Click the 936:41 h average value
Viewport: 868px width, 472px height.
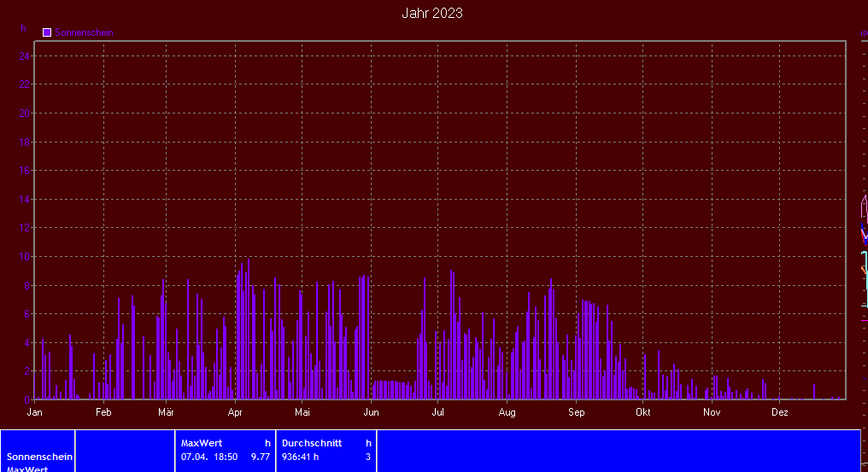tap(300, 457)
